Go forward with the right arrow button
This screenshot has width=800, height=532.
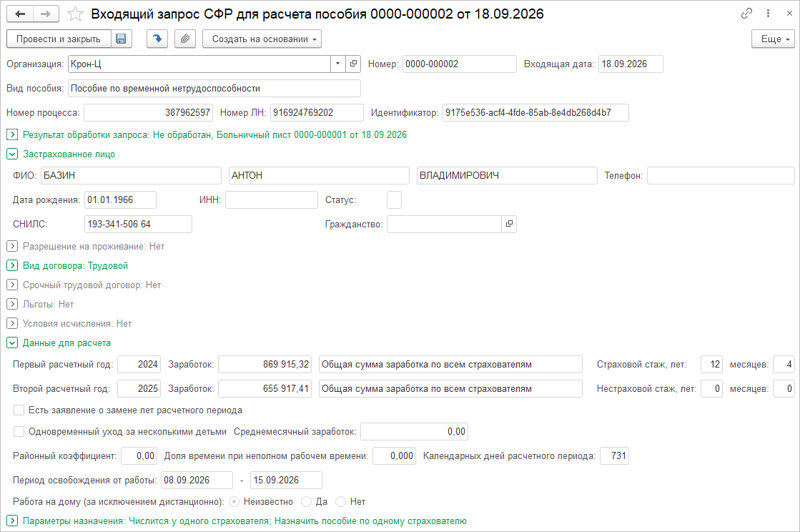pyautogui.click(x=46, y=14)
